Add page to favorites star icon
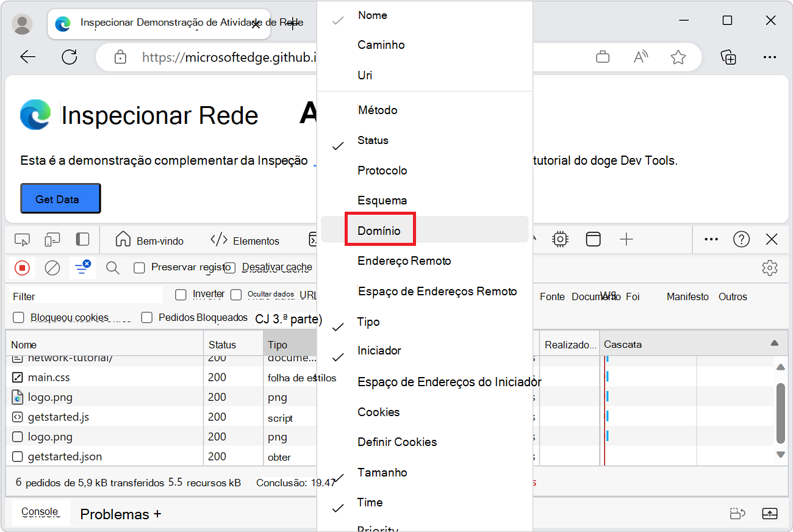The image size is (793, 532). click(678, 57)
